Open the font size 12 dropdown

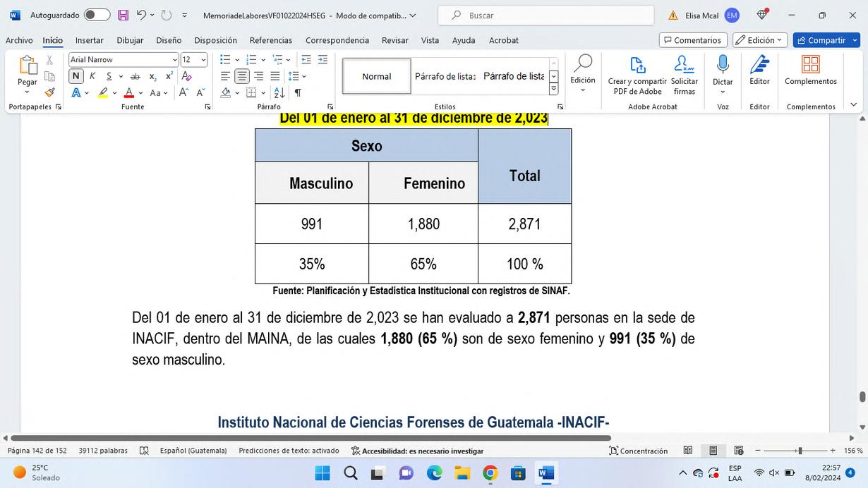pyautogui.click(x=203, y=60)
